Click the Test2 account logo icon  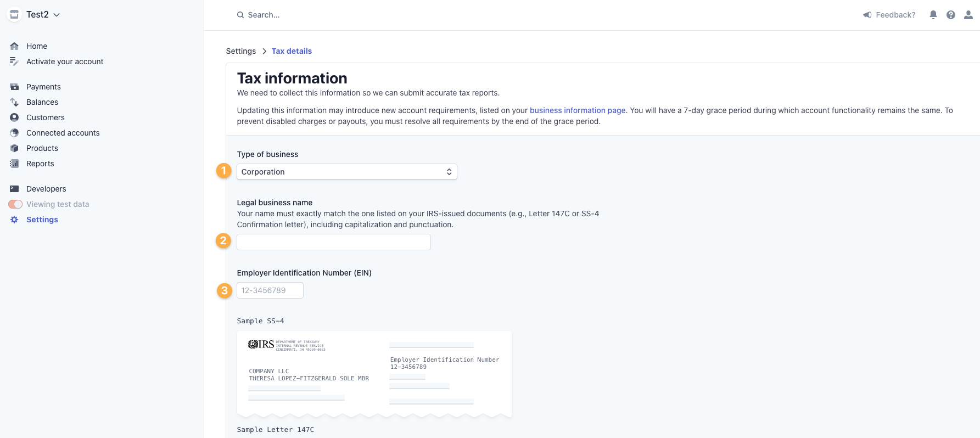tap(15, 15)
